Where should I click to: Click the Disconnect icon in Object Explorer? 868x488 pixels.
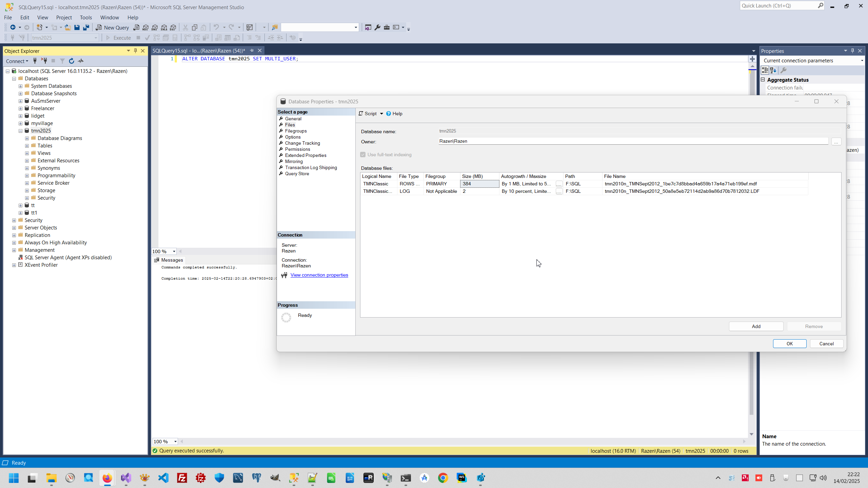click(44, 61)
